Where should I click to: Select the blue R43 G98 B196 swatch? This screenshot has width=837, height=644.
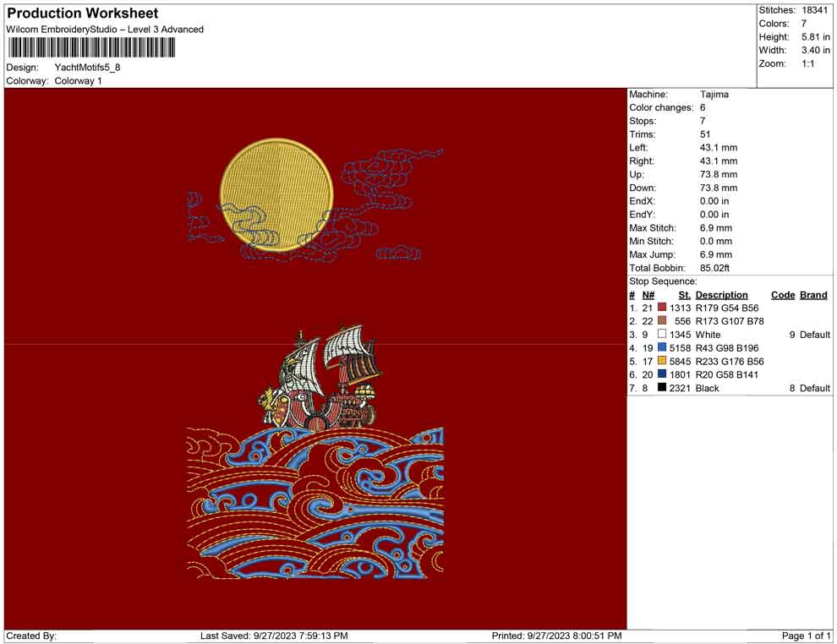tap(664, 347)
